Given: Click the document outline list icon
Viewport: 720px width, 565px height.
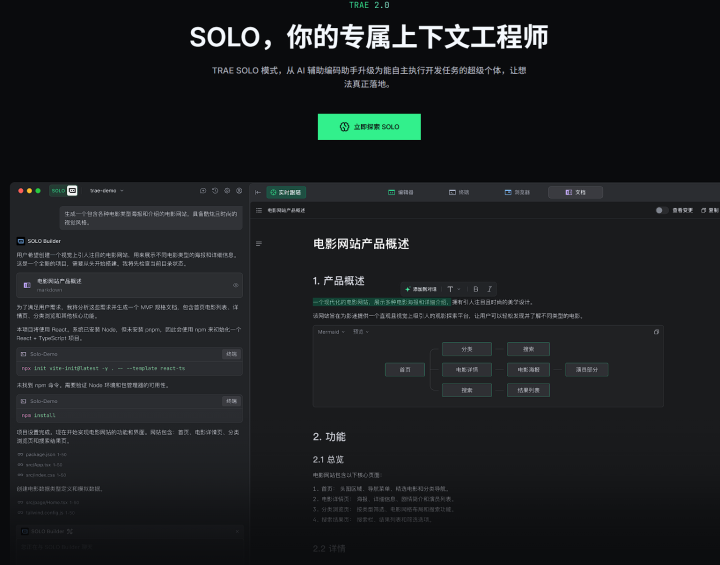Looking at the screenshot, I should [259, 243].
